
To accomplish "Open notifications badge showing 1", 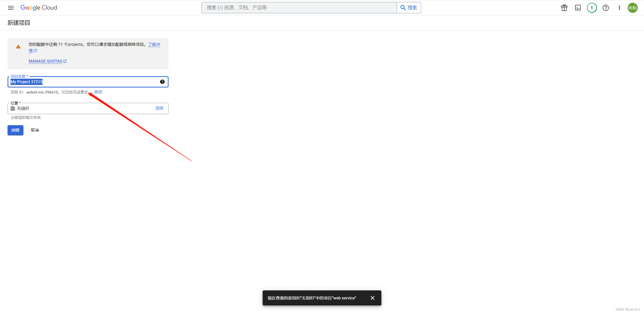I will point(592,8).
